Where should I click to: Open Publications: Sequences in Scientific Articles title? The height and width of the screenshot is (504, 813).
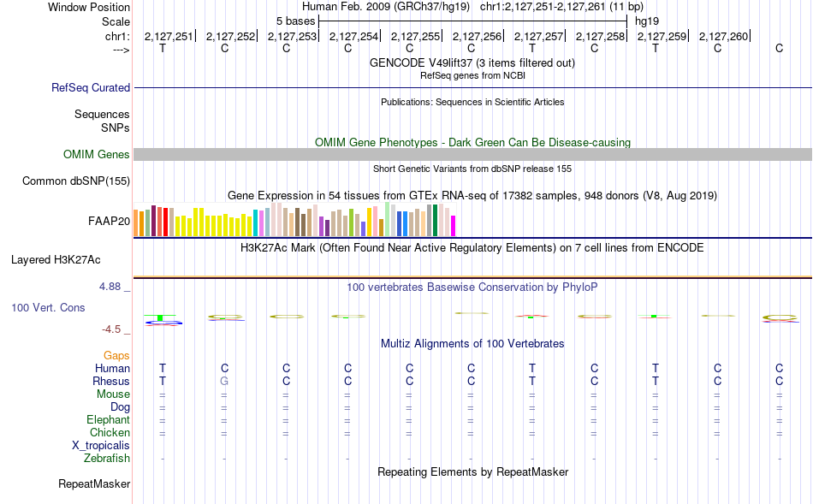click(x=472, y=102)
